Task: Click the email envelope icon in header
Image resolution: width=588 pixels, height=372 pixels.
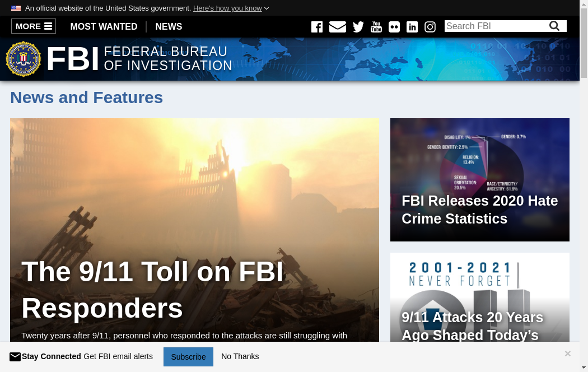Action: pyautogui.click(x=337, y=27)
